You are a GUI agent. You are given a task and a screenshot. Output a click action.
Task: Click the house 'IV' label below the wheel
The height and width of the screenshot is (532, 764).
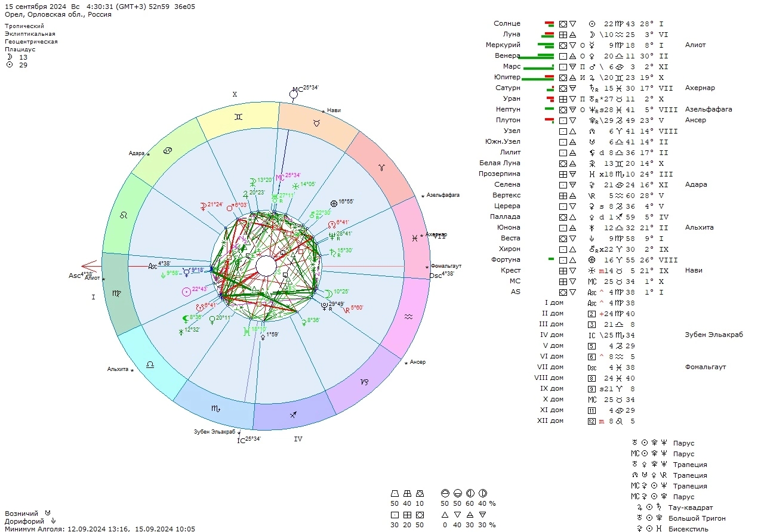[x=298, y=439]
